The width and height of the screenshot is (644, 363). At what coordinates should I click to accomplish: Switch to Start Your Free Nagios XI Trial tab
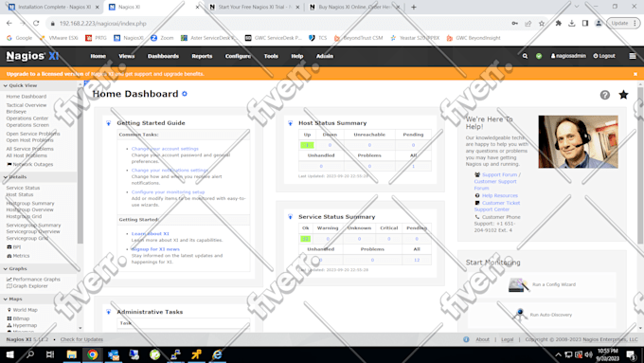(254, 7)
